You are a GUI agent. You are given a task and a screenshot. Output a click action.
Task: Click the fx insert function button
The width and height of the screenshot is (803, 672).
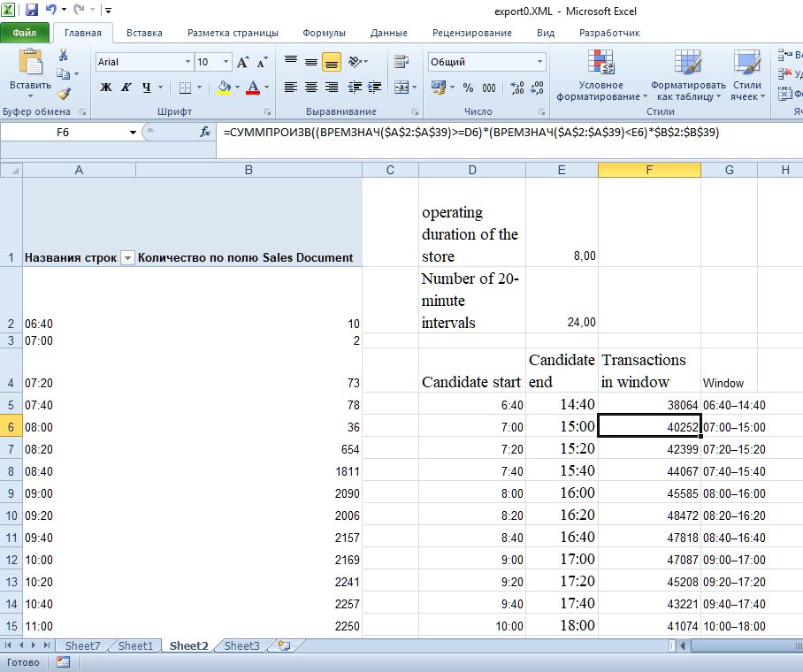(x=205, y=132)
